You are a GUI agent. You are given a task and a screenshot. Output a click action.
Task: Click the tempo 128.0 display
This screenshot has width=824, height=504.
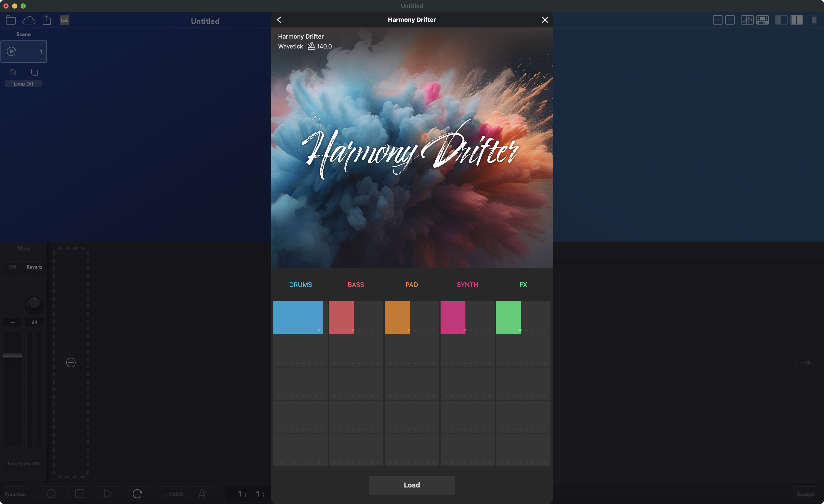pyautogui.click(x=173, y=494)
